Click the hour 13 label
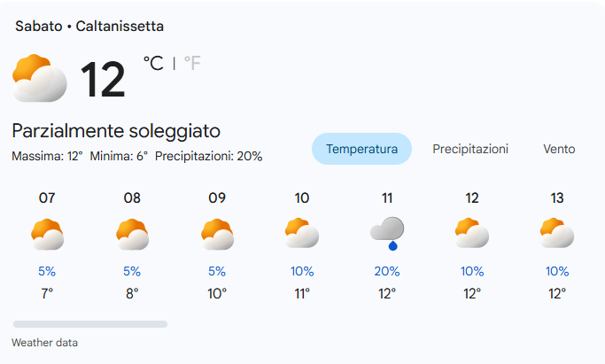 point(557,198)
